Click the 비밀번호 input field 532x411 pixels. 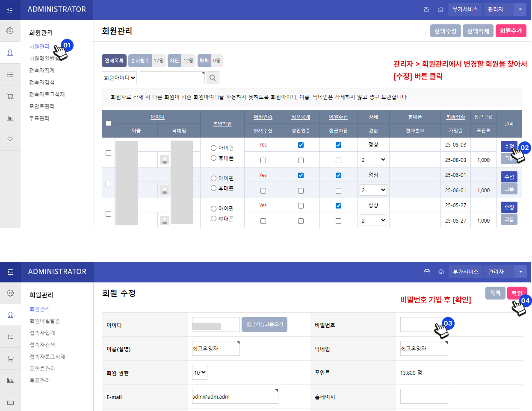(x=424, y=324)
